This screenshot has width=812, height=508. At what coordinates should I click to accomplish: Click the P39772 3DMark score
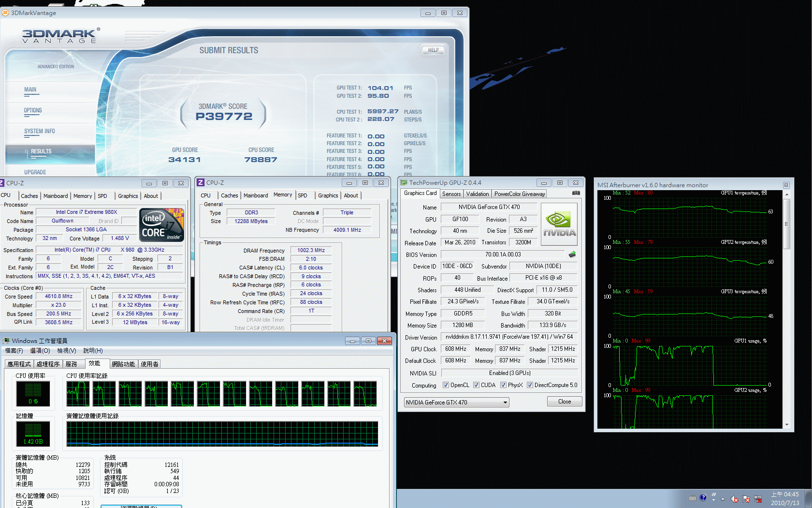[224, 116]
